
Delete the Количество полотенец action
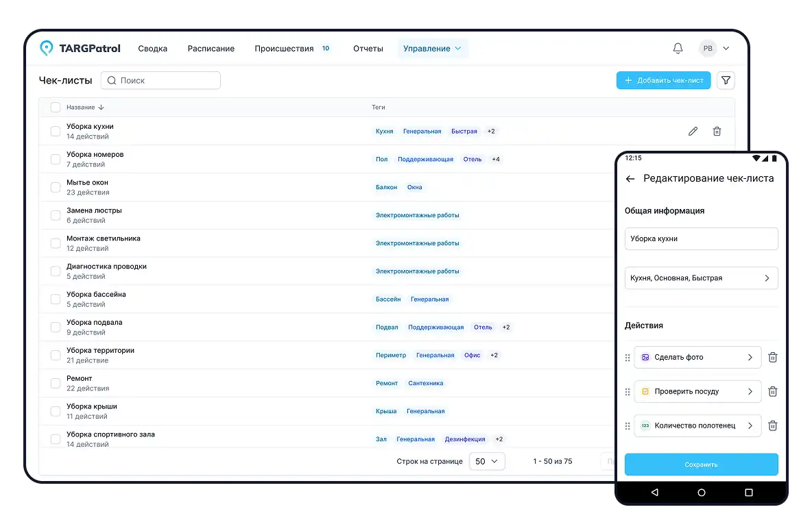(x=773, y=426)
